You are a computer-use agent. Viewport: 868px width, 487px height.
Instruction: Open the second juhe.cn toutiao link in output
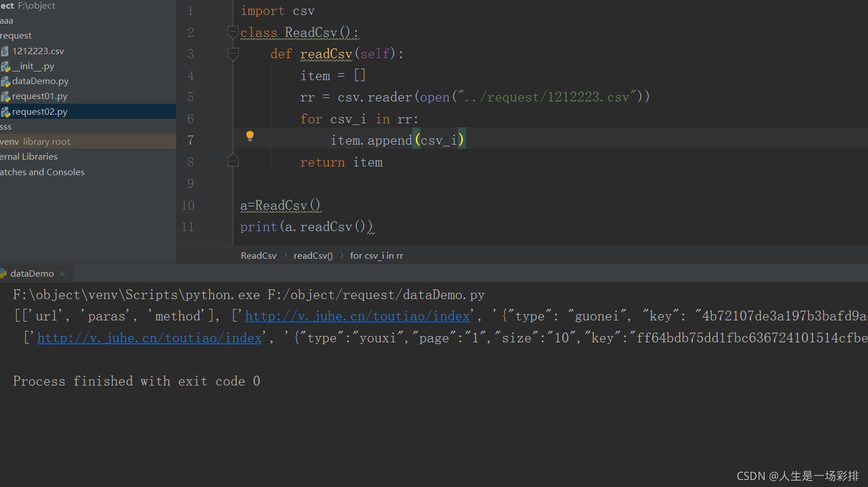pyautogui.click(x=149, y=338)
